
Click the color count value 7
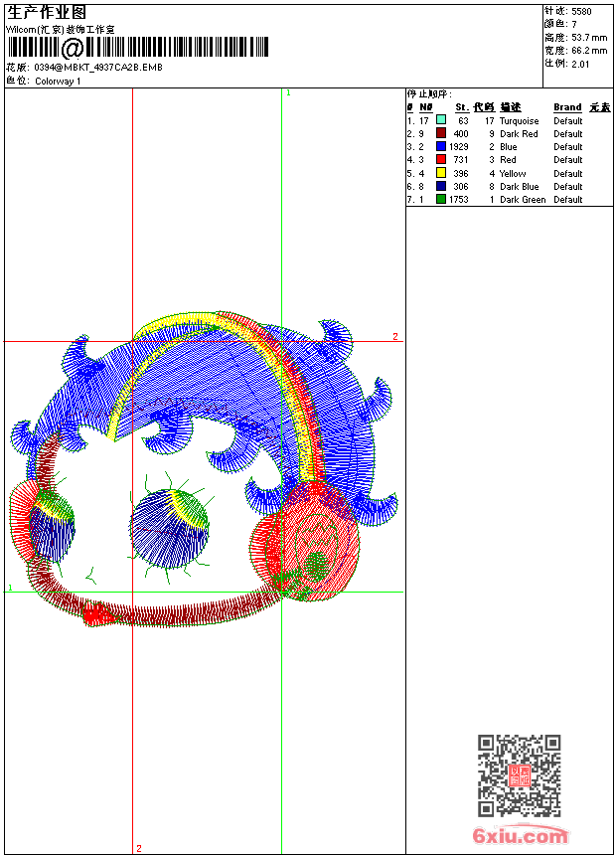(x=574, y=24)
